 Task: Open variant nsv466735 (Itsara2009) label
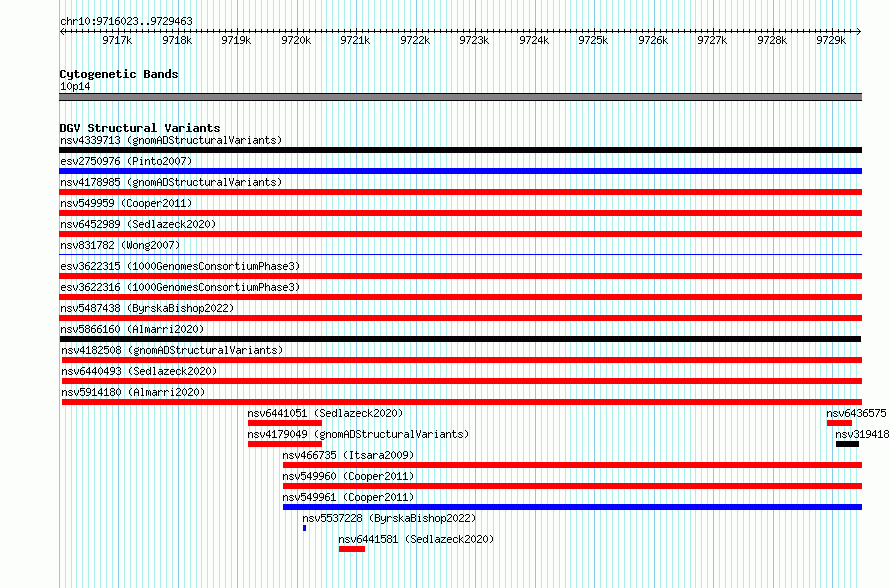point(349,455)
